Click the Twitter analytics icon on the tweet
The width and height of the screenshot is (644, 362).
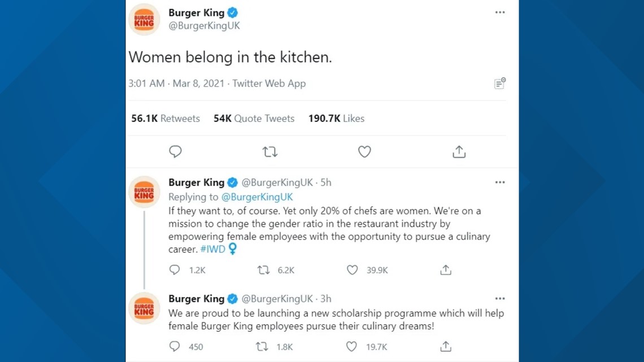[499, 83]
